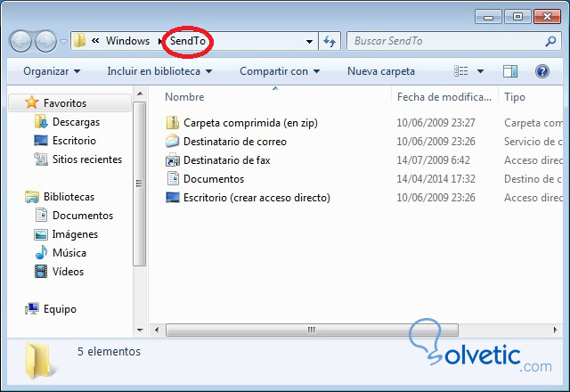Click the Documentos library icon in sidebar
570x392 pixels.
click(x=41, y=215)
